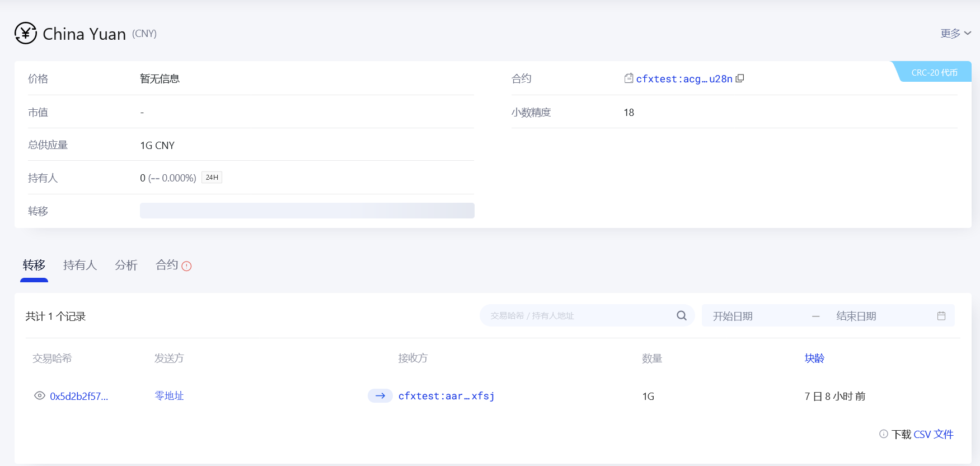Open the calendar icon in date range

(941, 316)
